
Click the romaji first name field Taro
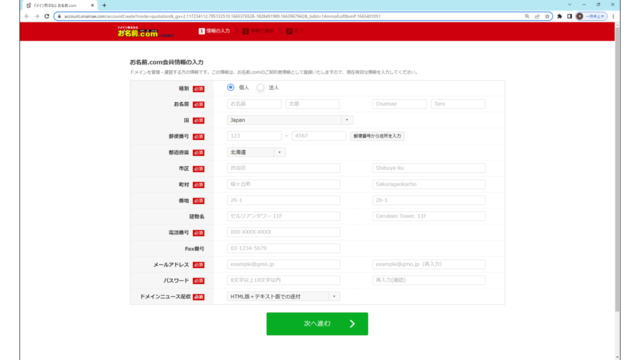458,104
